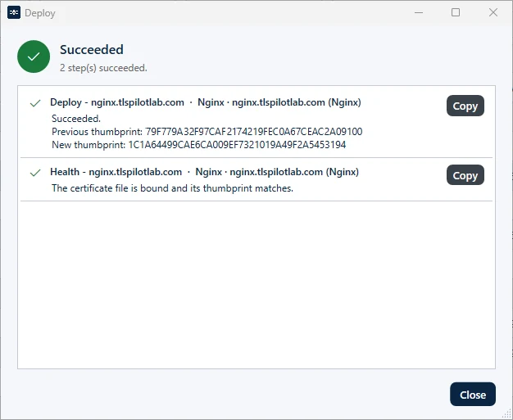Click the "Succeeded" heading
Viewport: 513px width, 420px height.
[92, 50]
